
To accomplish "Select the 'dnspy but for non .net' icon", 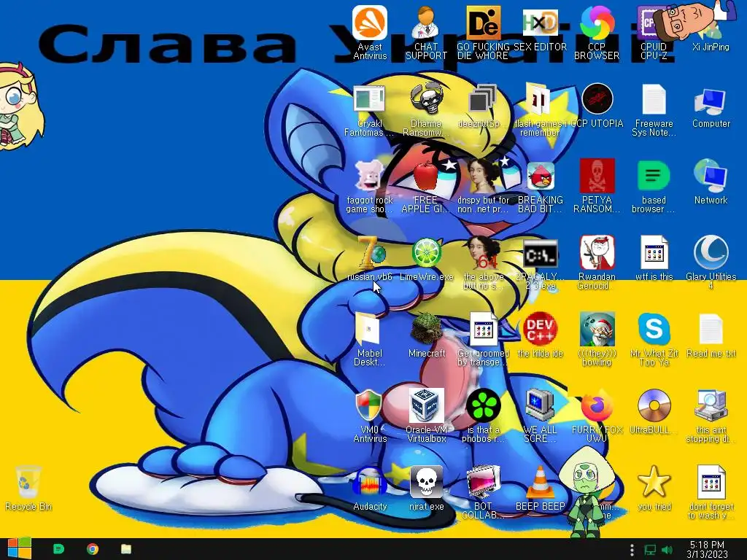I will point(483,186).
